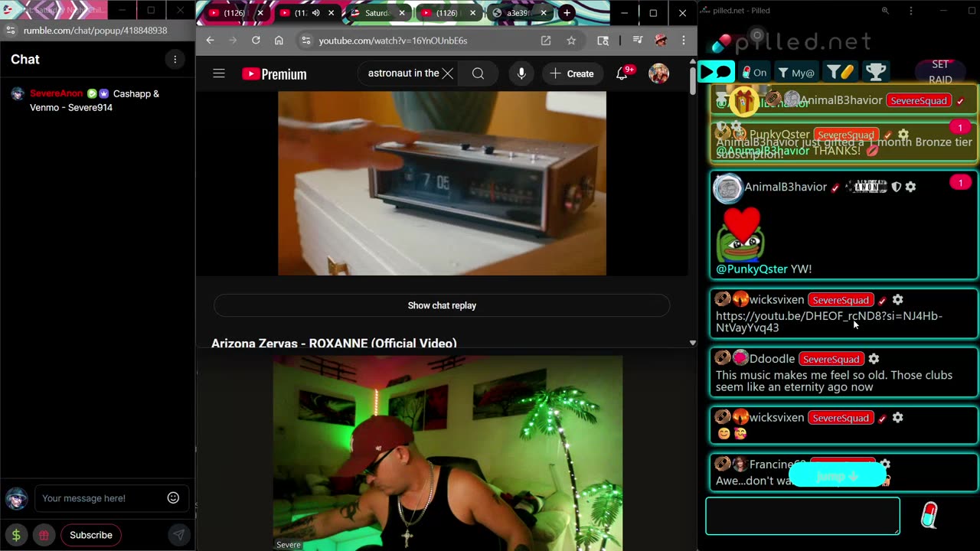Click Show chat replay
The image size is (980, 551).
(442, 305)
